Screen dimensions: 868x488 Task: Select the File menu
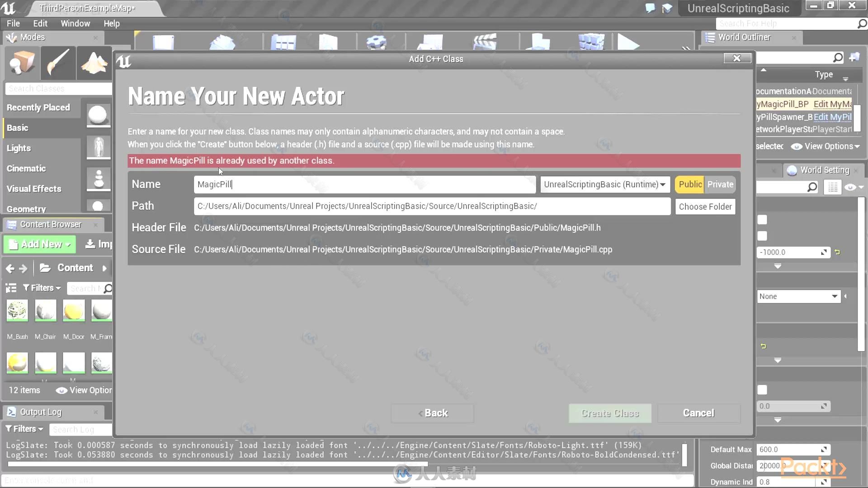click(13, 23)
